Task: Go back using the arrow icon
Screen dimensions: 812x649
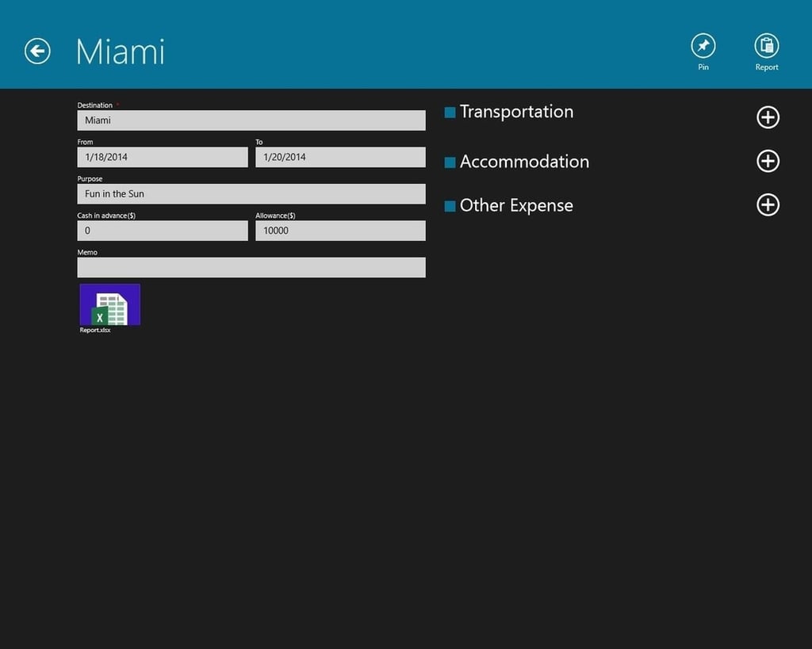Action: click(x=37, y=52)
